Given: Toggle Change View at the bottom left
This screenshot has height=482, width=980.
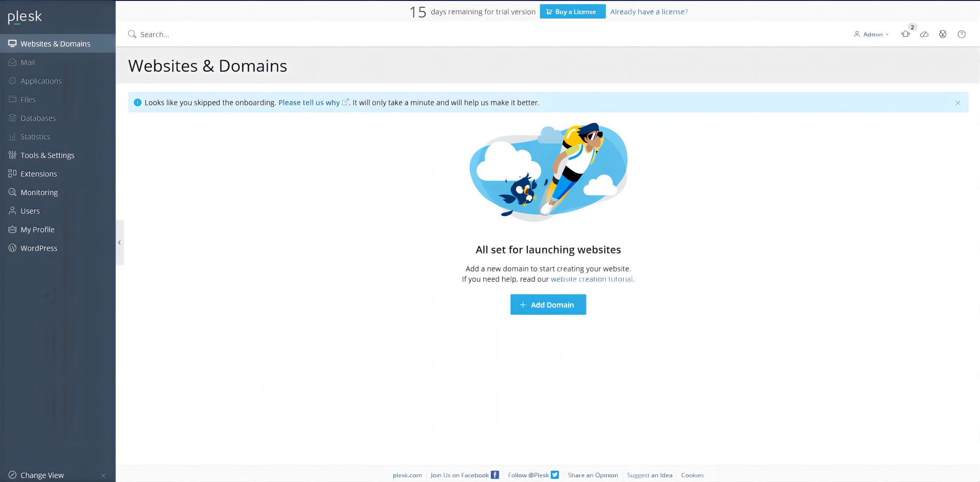Looking at the screenshot, I should pyautogui.click(x=42, y=474).
